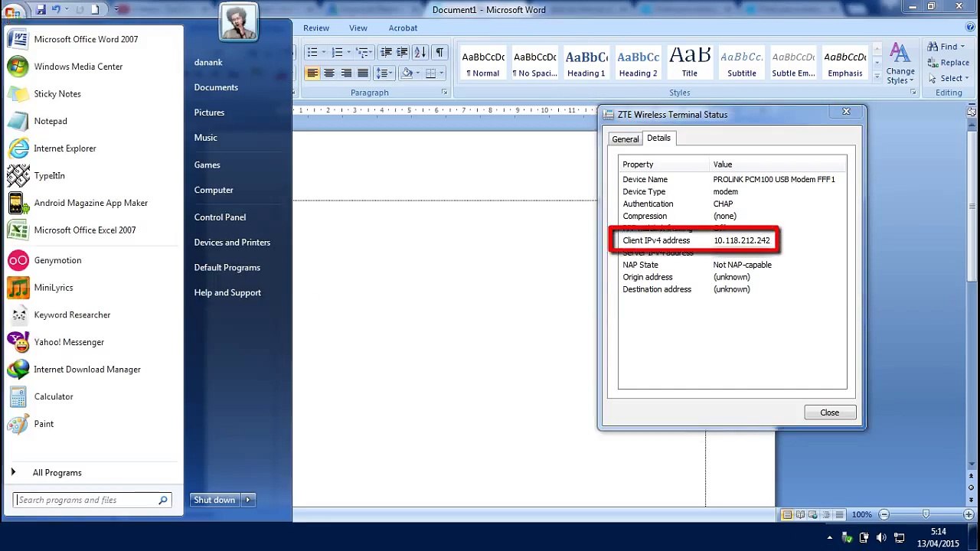Click Replace in Editing group
The height and width of the screenshot is (551, 980).
(x=948, y=63)
